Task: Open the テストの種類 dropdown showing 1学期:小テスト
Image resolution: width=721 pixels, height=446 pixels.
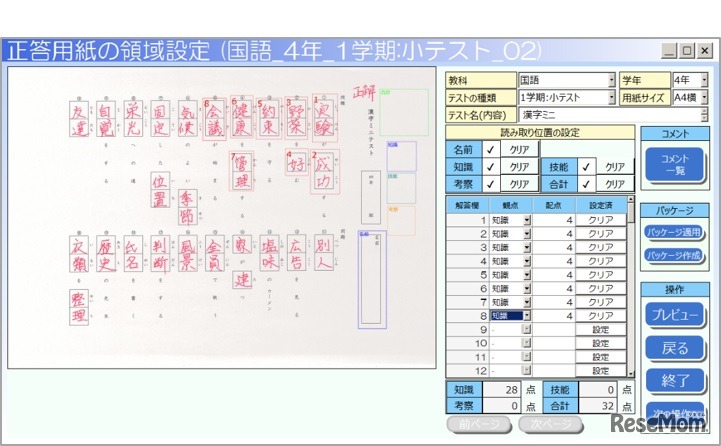Action: point(566,97)
